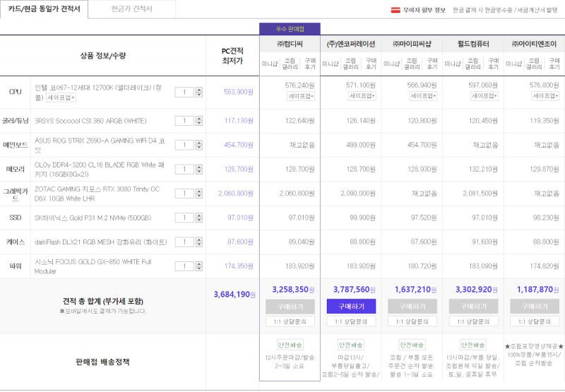Click 안전배송 badge under 월드컴퓨터 column
565x392 pixels.
(472, 345)
